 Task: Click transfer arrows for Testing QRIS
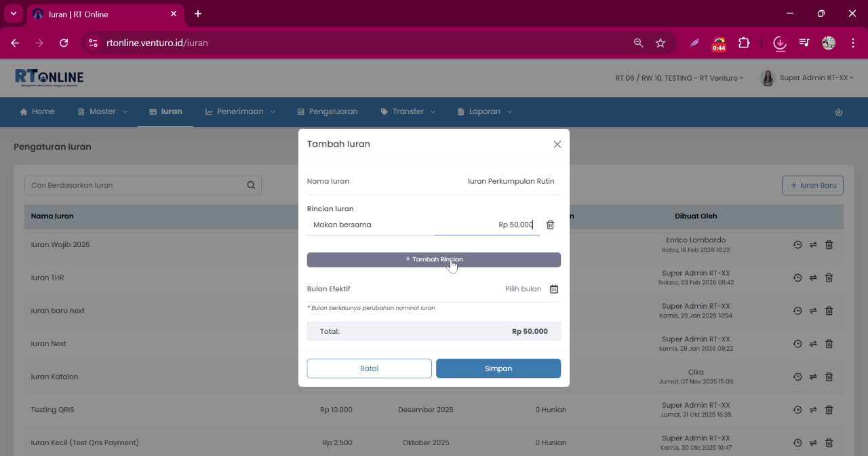(813, 410)
